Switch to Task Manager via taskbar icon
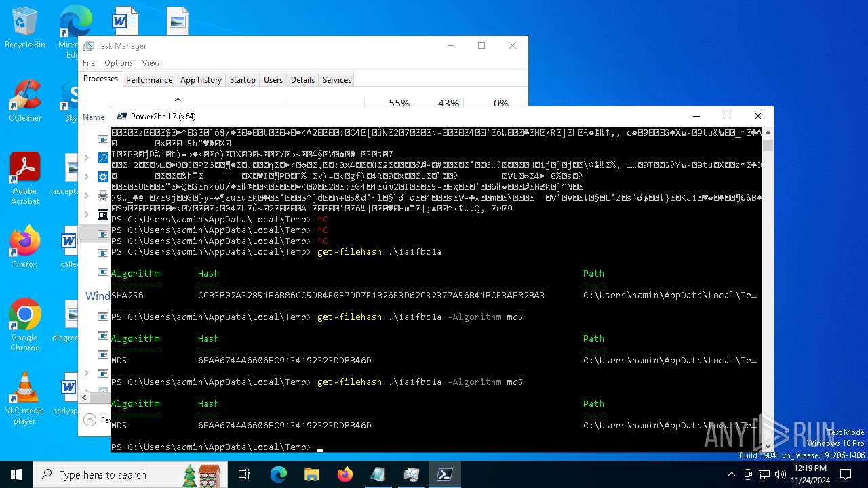This screenshot has height=488, width=868. pos(412,474)
